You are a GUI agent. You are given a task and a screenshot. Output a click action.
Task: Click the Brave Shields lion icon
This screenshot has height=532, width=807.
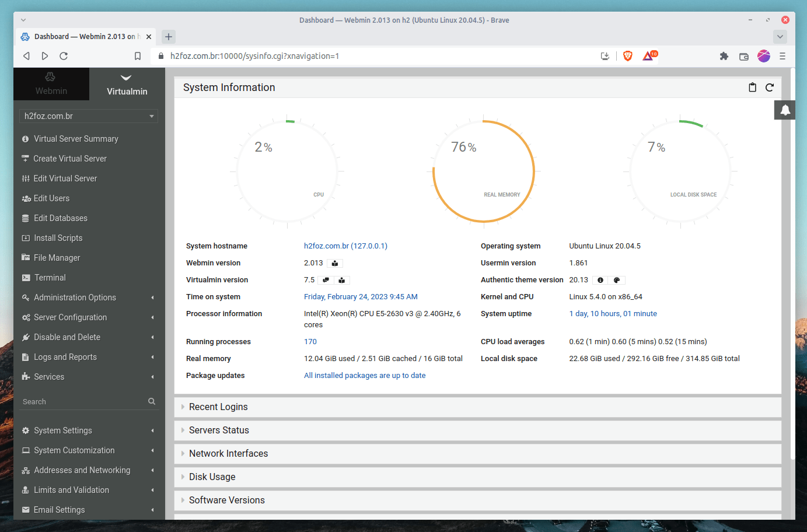click(628, 56)
